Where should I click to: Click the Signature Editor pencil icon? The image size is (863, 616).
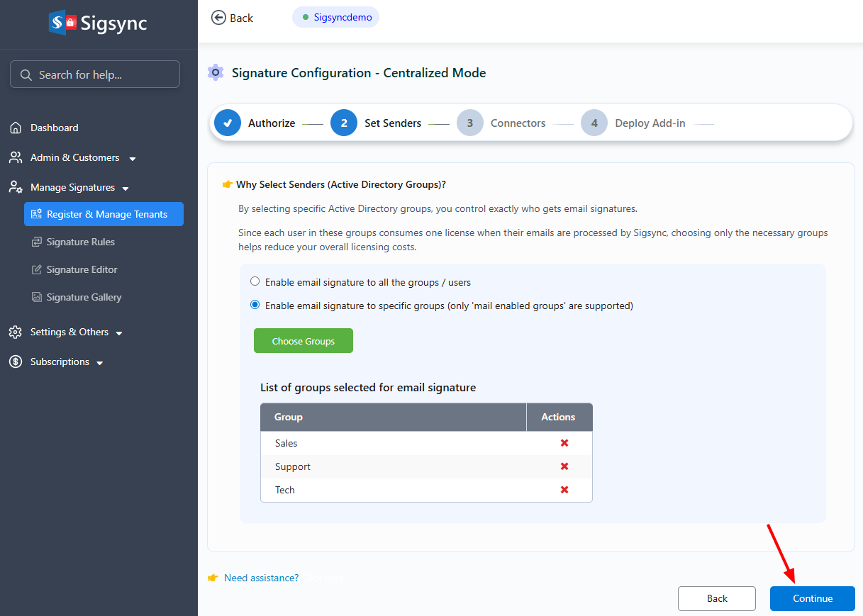click(37, 269)
